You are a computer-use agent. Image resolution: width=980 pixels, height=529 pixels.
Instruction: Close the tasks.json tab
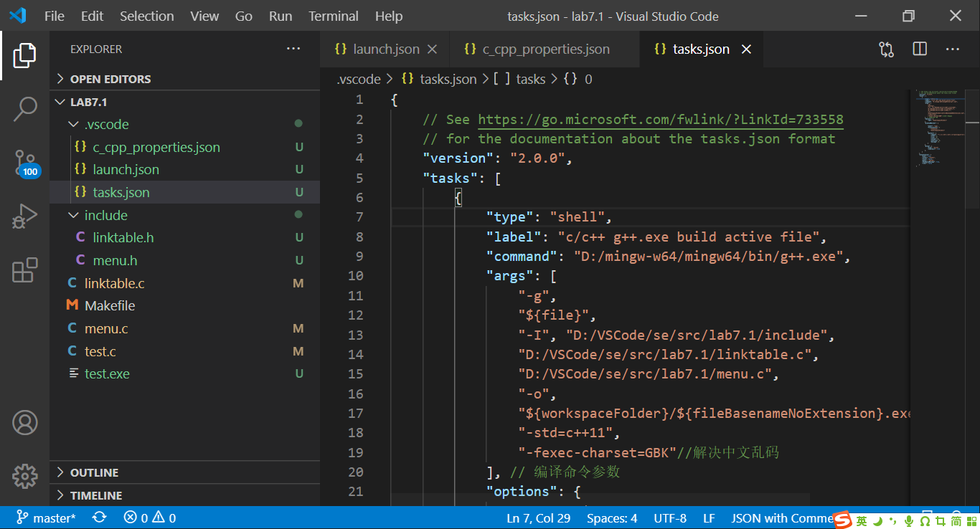(x=746, y=49)
